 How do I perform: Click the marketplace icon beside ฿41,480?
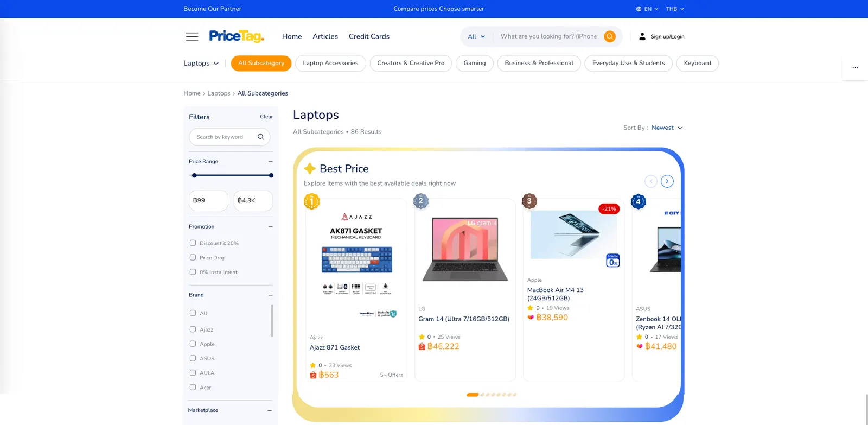(x=640, y=346)
